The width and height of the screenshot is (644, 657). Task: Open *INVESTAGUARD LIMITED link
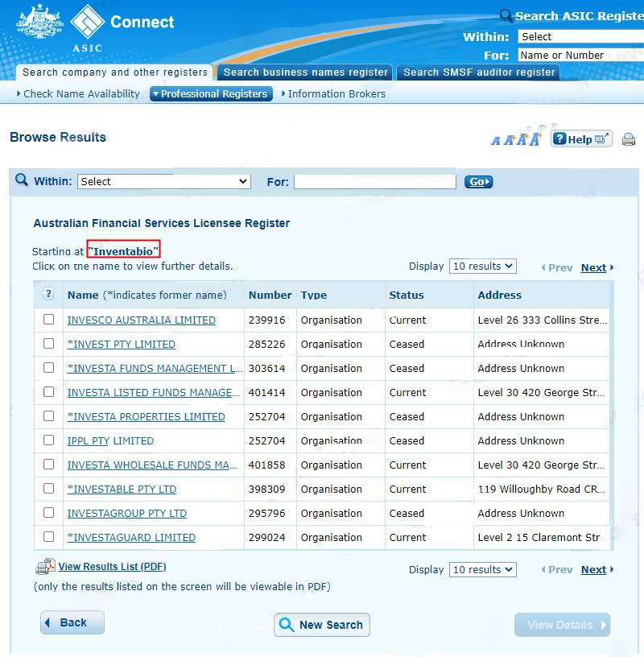click(x=131, y=537)
